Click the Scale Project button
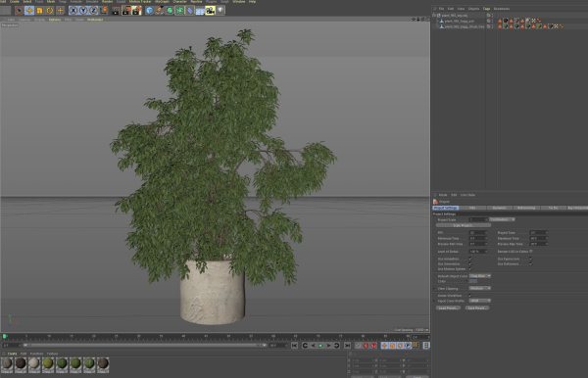This screenshot has width=588, height=378. coord(464,225)
